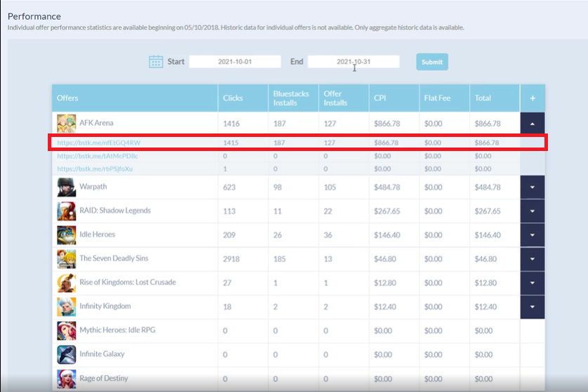Click The Seven Deadly Sins game icon

coord(66,259)
